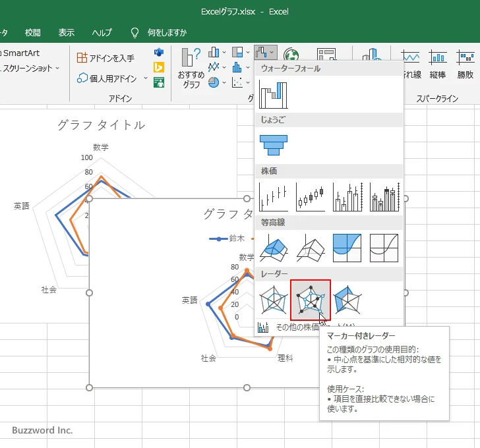Viewport: 480px width, 448px height.
Task: Click the 3D Map icon
Action: [372, 55]
